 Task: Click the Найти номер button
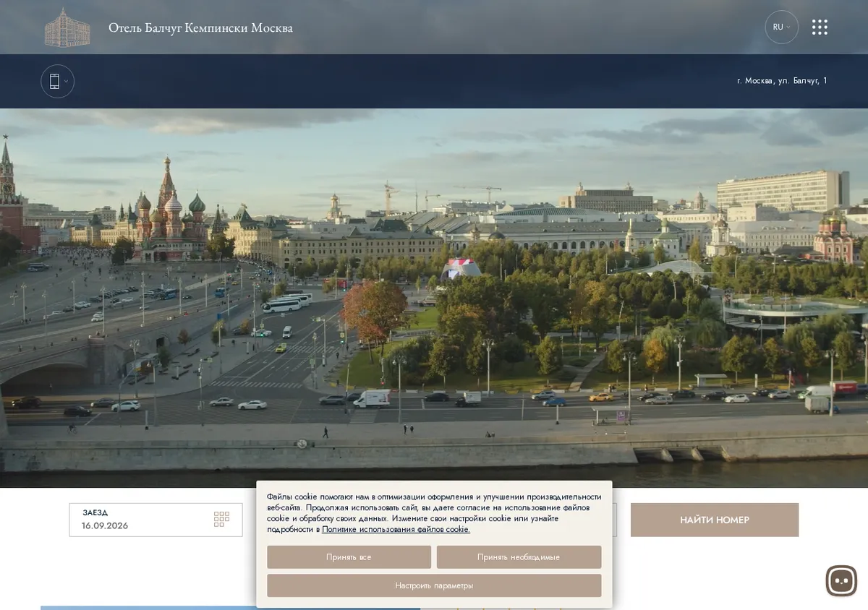tap(715, 520)
